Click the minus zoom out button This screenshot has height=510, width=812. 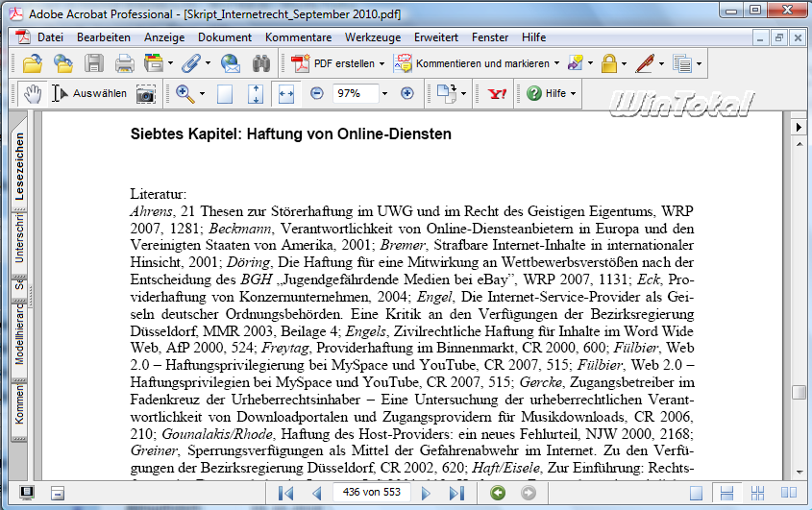(x=317, y=94)
